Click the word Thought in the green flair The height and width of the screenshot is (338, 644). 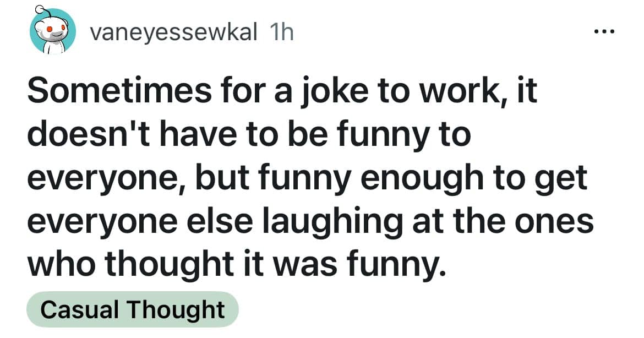click(x=176, y=310)
